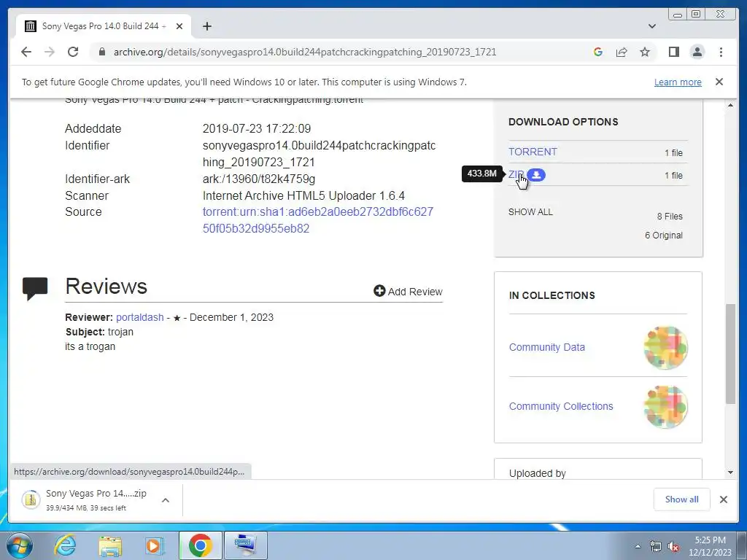The height and width of the screenshot is (560, 747).
Task: Open reviewer portaldash profile
Action: 139,317
